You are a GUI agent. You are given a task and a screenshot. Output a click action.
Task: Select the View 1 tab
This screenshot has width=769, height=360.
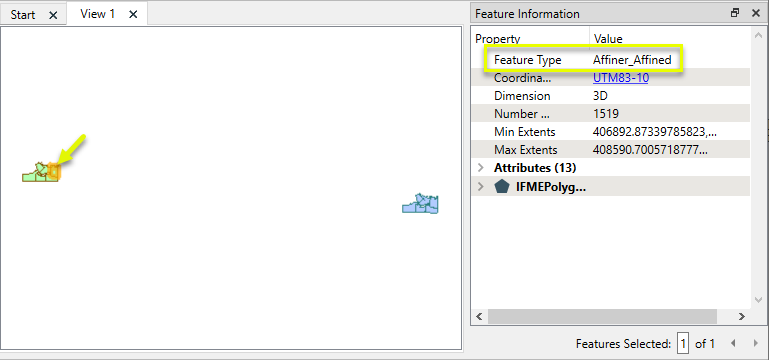(98, 14)
